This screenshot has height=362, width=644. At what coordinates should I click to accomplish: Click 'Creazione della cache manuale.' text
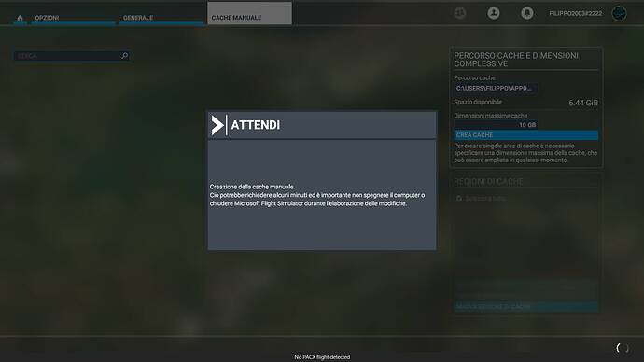tap(252, 187)
